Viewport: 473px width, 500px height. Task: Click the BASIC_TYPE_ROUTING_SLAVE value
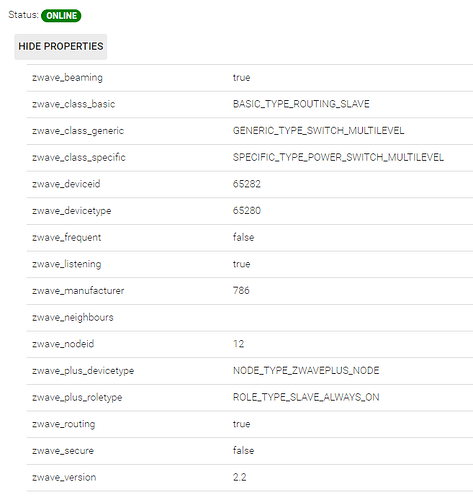click(x=301, y=104)
